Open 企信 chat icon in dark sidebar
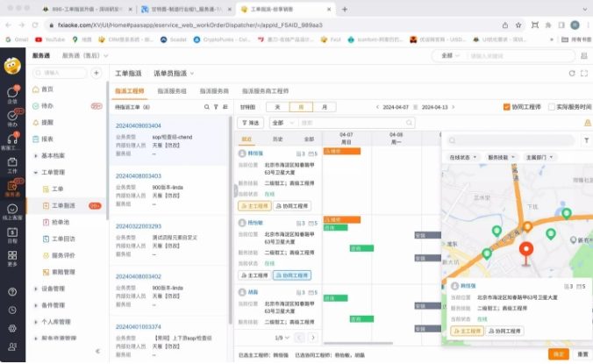The height and width of the screenshot is (364, 593). 12,94
